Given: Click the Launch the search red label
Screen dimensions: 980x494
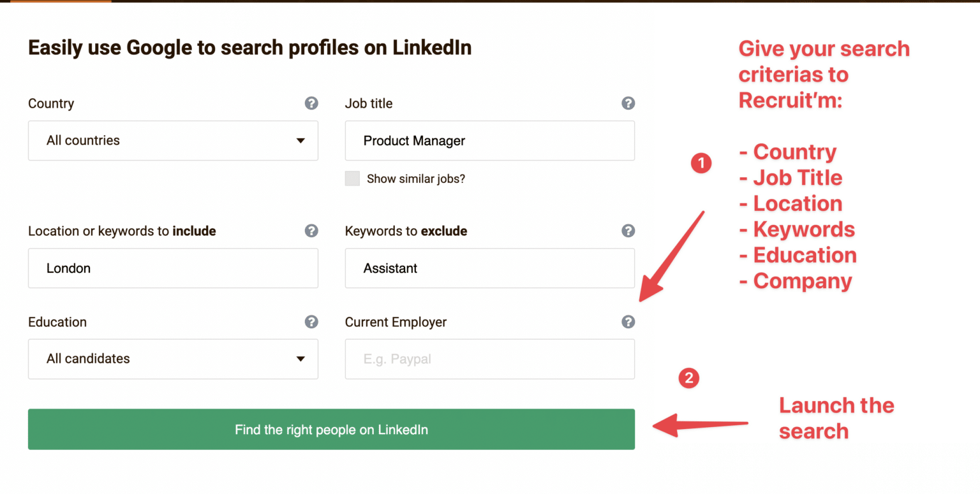Looking at the screenshot, I should (836, 418).
